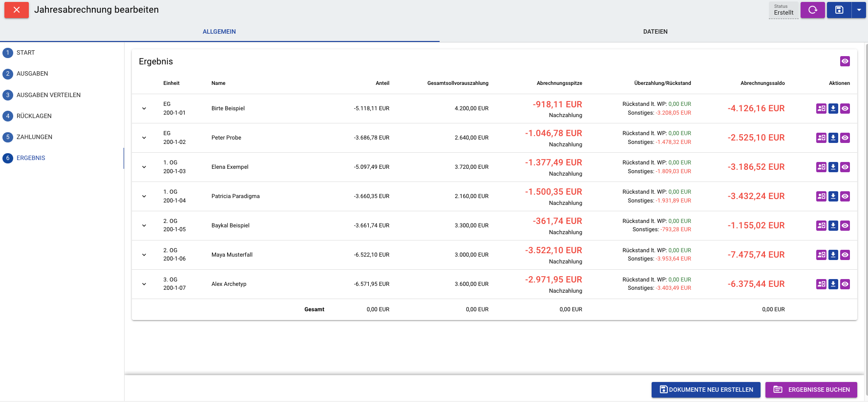The width and height of the screenshot is (868, 402).
Task: Click the Status Erstellt field
Action: [783, 10]
